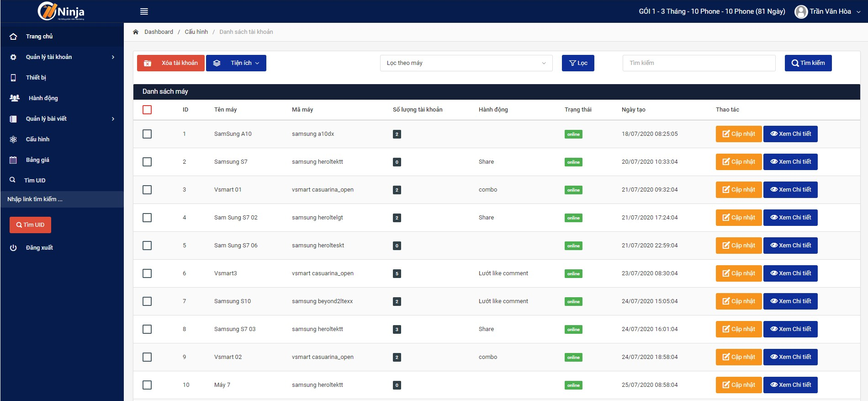Check the box for Samsung S10 row
The width and height of the screenshot is (868, 401).
point(147,301)
